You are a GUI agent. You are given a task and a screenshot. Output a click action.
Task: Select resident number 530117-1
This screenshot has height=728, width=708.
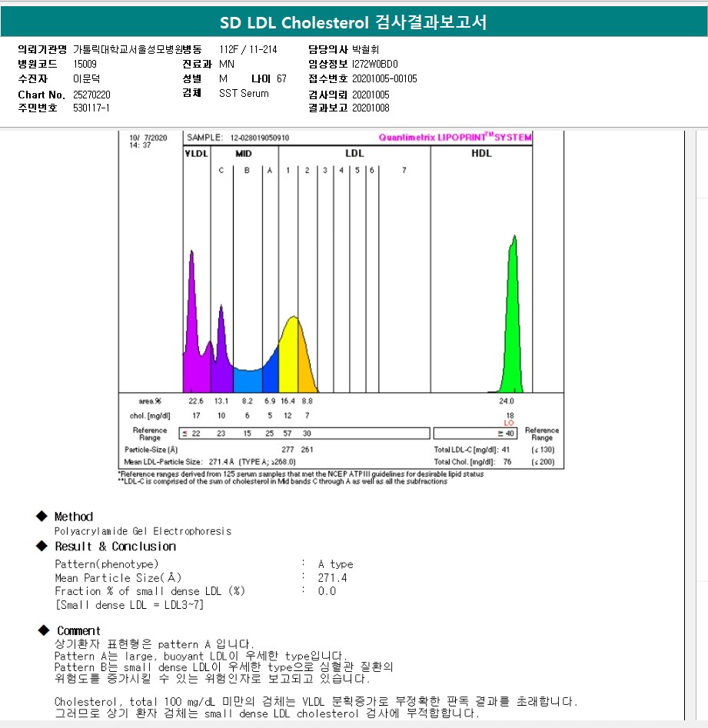[x=91, y=108]
